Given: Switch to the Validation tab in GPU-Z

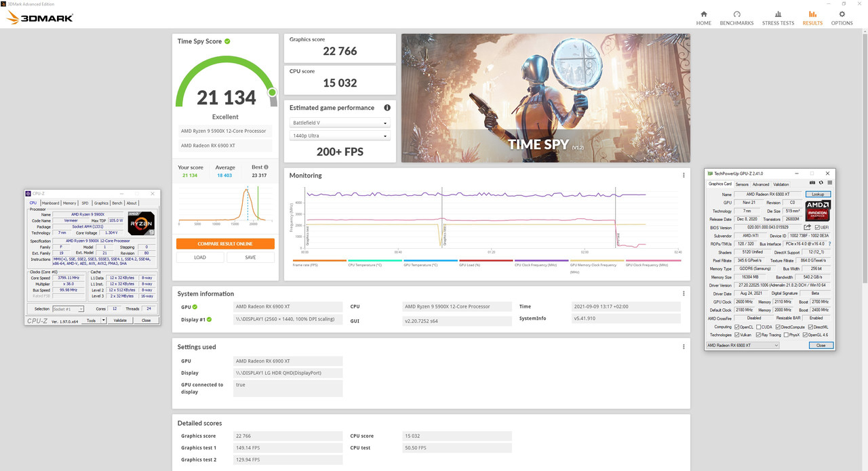Looking at the screenshot, I should pyautogui.click(x=781, y=184).
